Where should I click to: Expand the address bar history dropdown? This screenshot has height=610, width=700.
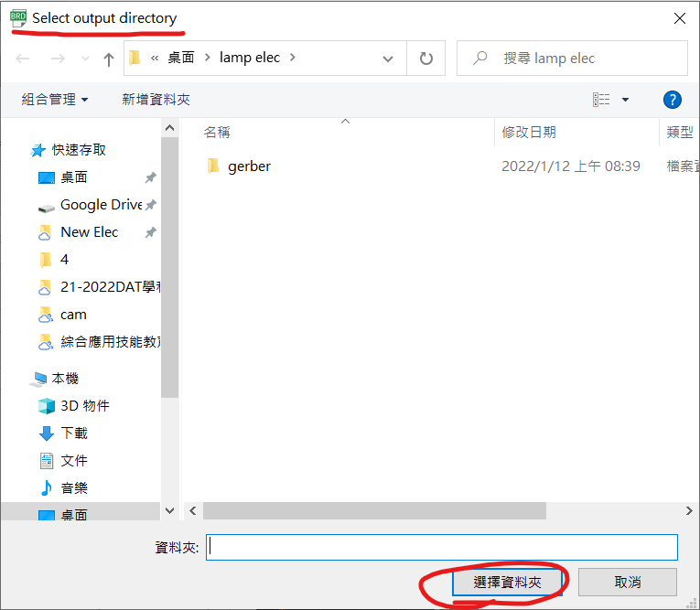point(388,59)
